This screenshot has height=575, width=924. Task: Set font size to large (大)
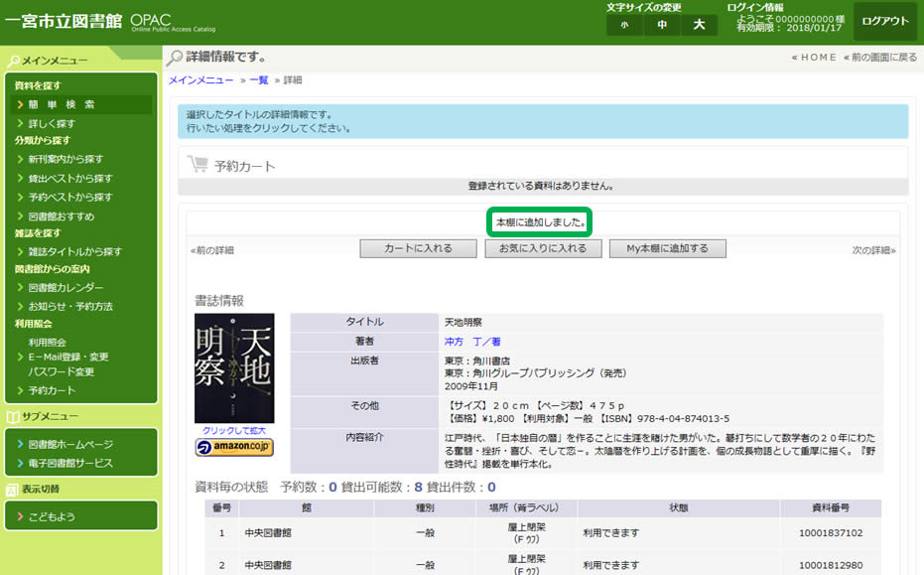coord(699,25)
